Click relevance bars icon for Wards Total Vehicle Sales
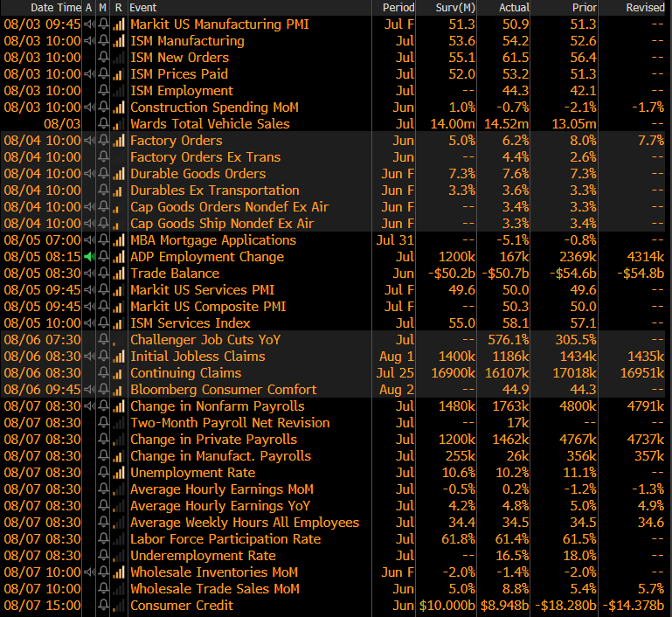The height and width of the screenshot is (617, 672). (118, 124)
